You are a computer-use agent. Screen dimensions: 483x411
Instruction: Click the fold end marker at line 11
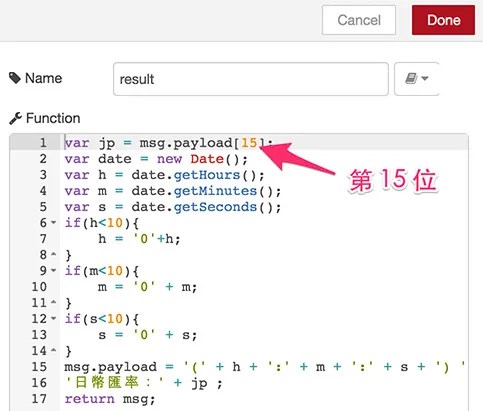click(54, 302)
